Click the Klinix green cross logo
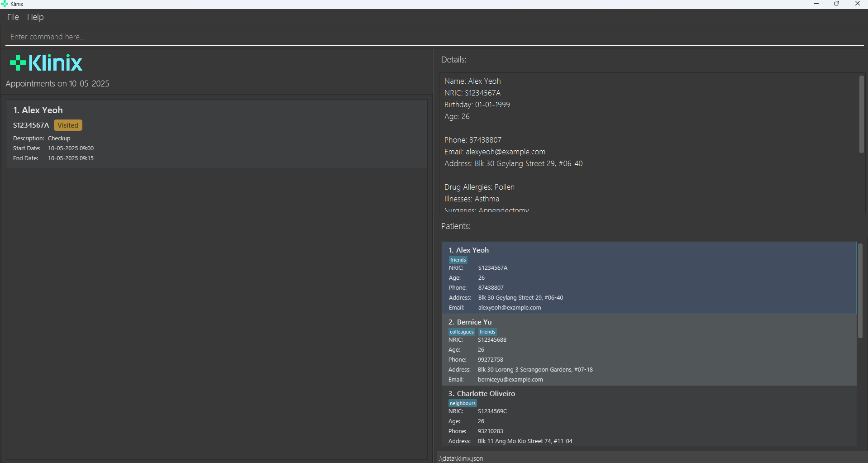868x463 pixels. click(x=18, y=63)
